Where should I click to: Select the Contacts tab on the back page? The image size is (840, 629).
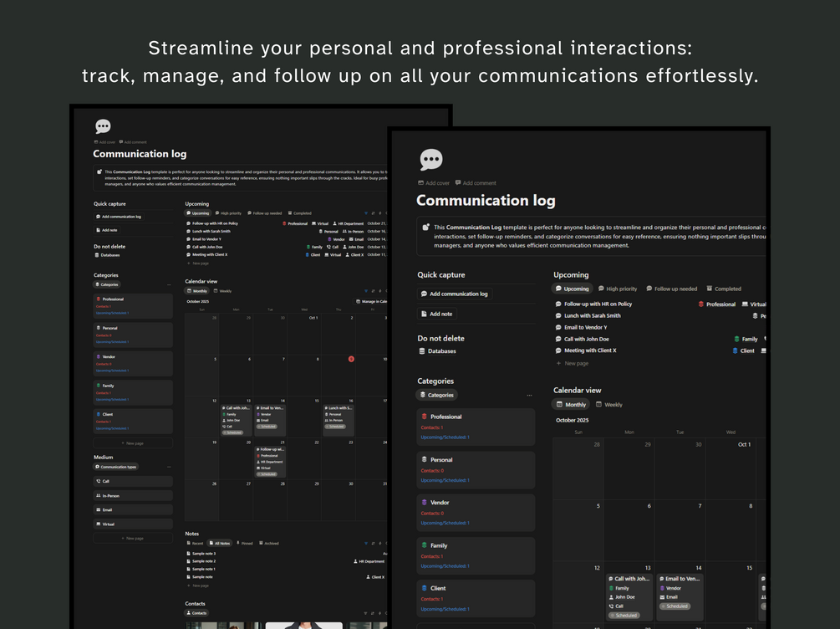(196, 613)
